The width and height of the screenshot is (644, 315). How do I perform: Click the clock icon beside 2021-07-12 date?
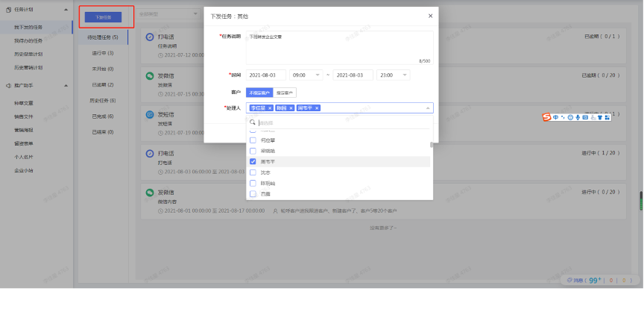[160, 54]
